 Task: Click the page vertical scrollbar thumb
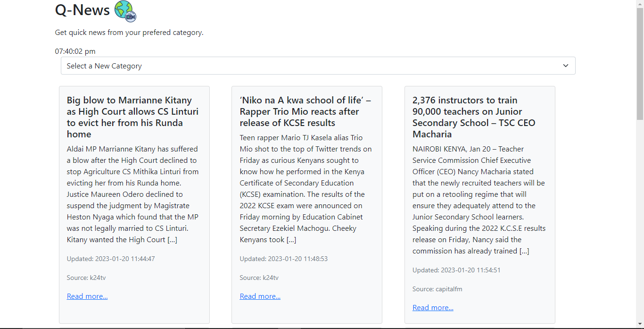pyautogui.click(x=640, y=64)
